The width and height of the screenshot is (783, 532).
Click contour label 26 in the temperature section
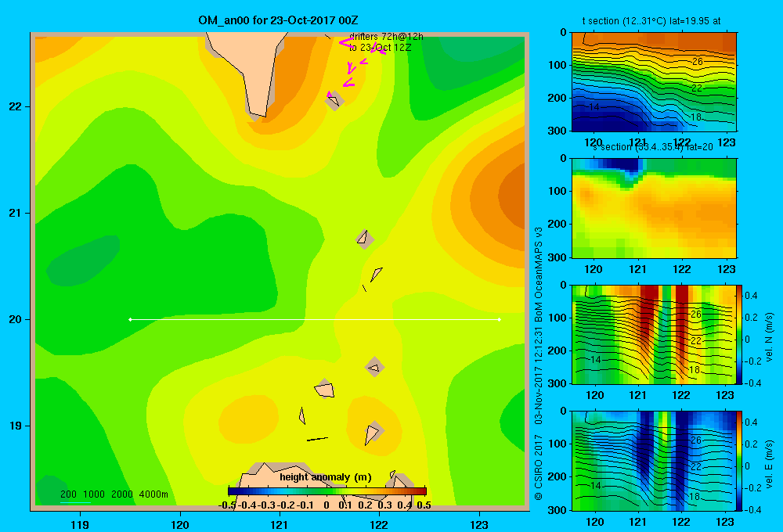point(697,61)
